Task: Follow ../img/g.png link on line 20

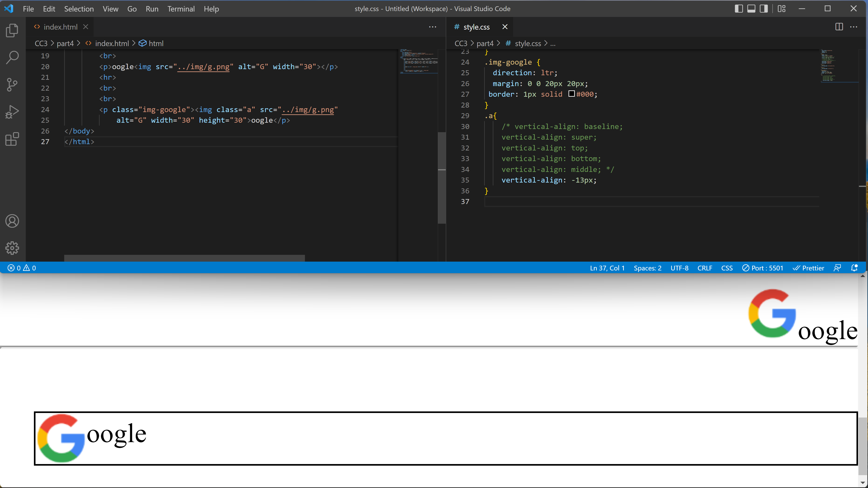Action: click(x=203, y=67)
